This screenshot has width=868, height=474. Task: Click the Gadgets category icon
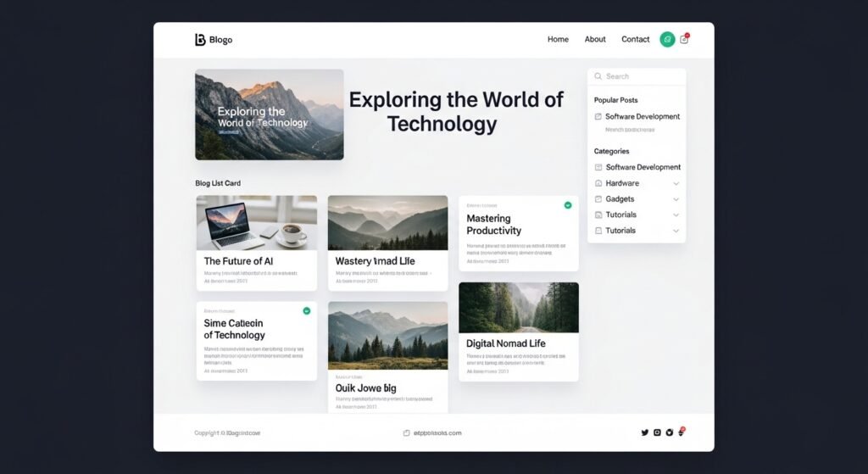coord(598,199)
